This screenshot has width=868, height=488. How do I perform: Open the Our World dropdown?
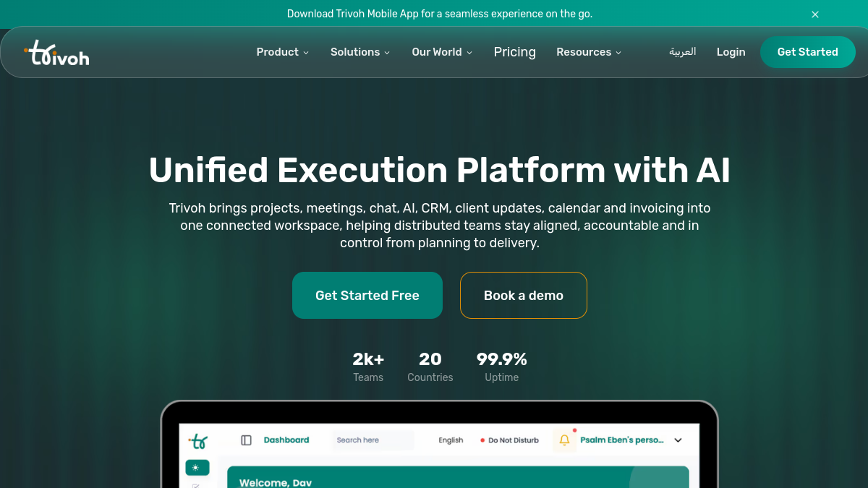tap(442, 52)
